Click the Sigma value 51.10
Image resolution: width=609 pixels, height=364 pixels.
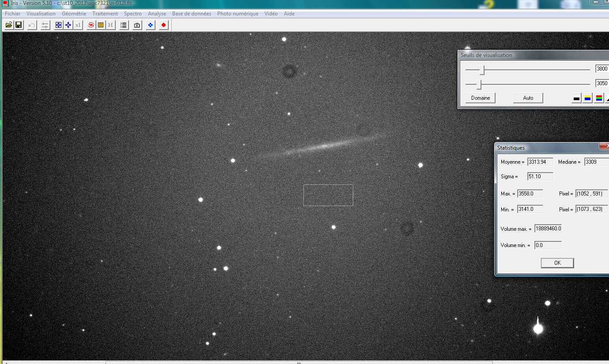coord(541,176)
